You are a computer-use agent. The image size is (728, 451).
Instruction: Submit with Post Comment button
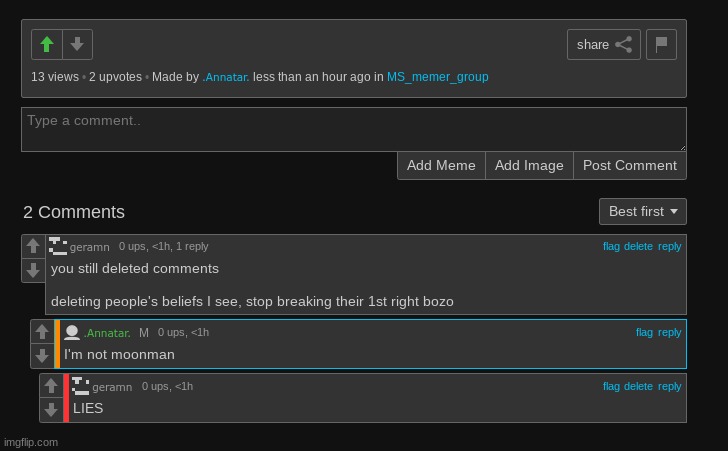pyautogui.click(x=630, y=165)
